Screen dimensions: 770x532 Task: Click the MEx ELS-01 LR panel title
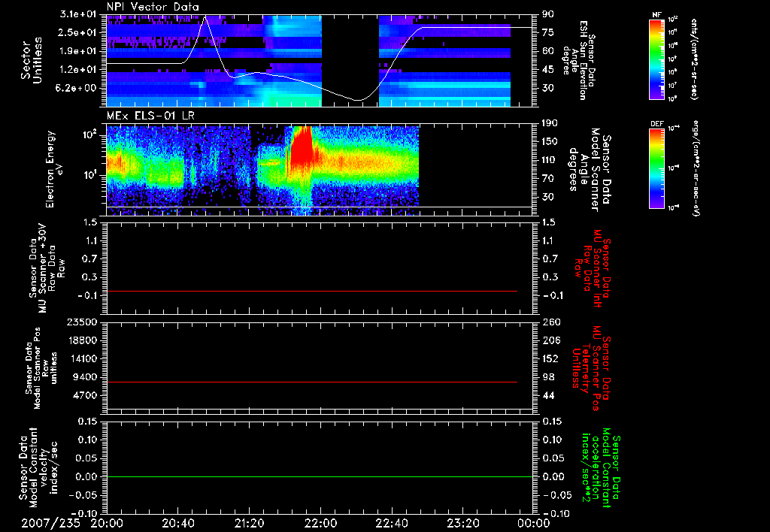click(x=150, y=116)
